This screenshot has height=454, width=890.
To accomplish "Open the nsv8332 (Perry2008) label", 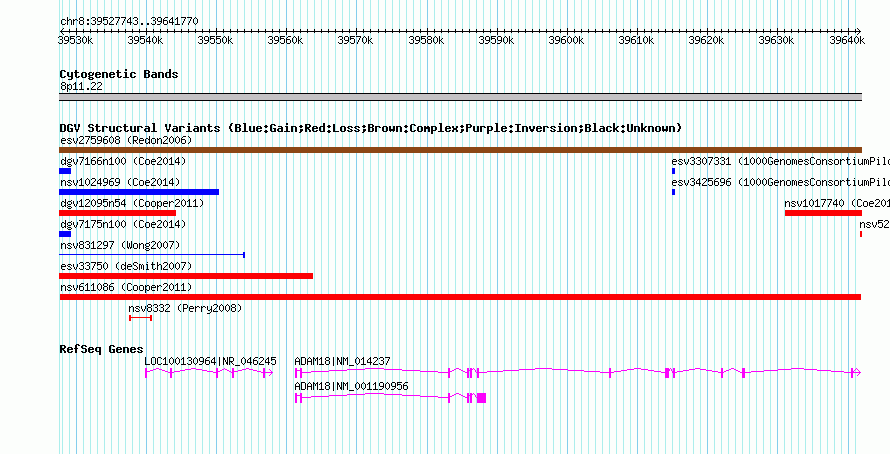I will pos(185,308).
